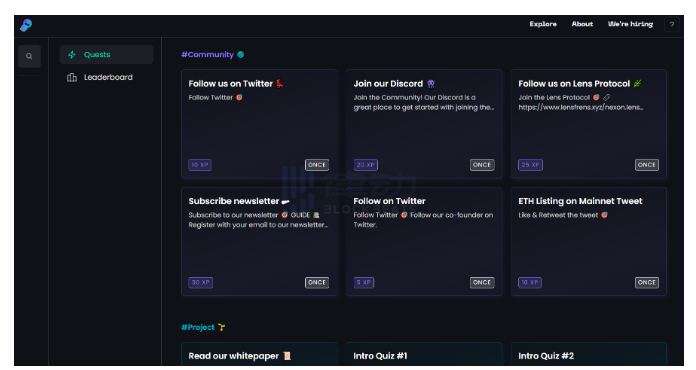The width and height of the screenshot is (696, 370).
Task: Click books emoji after GUIDE in newsletter card
Action: click(x=316, y=215)
